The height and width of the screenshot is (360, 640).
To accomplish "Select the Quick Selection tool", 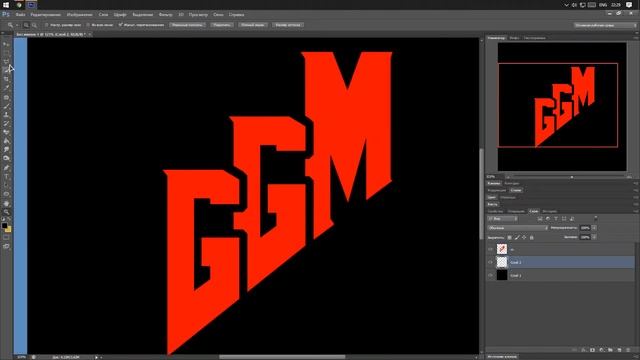I will click(x=6, y=70).
